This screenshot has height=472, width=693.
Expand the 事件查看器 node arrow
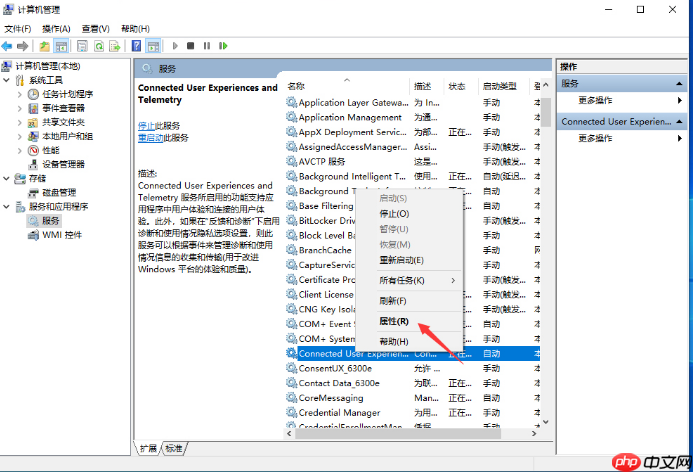19,108
